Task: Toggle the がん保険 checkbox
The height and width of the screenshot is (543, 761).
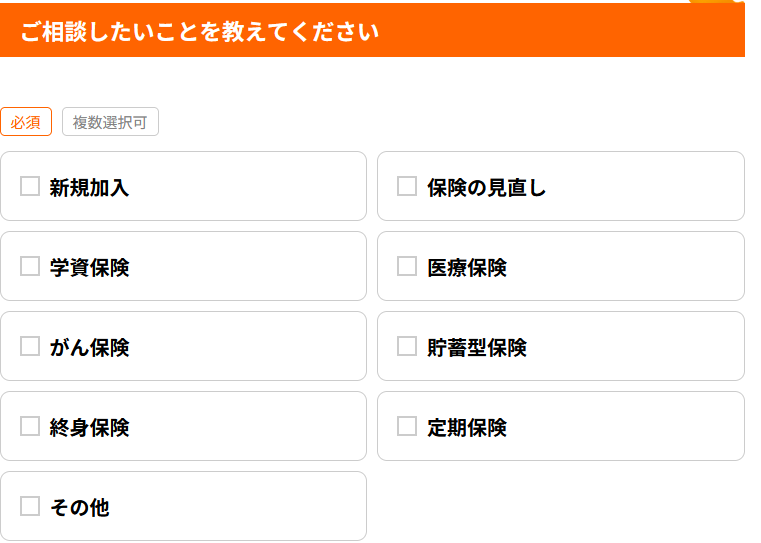Action: coord(30,346)
